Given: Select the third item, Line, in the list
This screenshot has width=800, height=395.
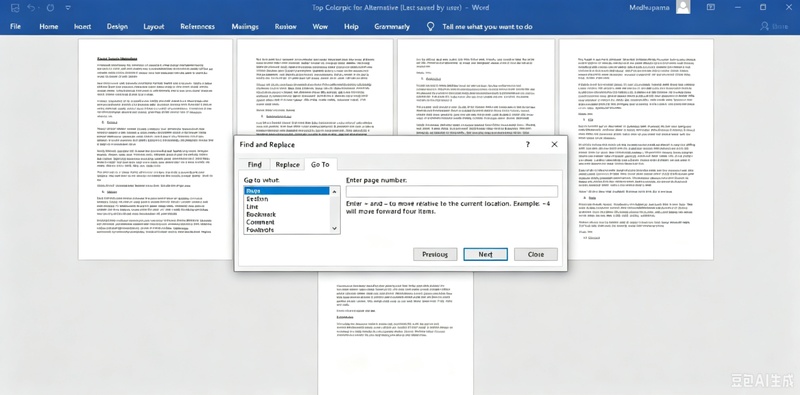Looking at the screenshot, I should coord(287,207).
